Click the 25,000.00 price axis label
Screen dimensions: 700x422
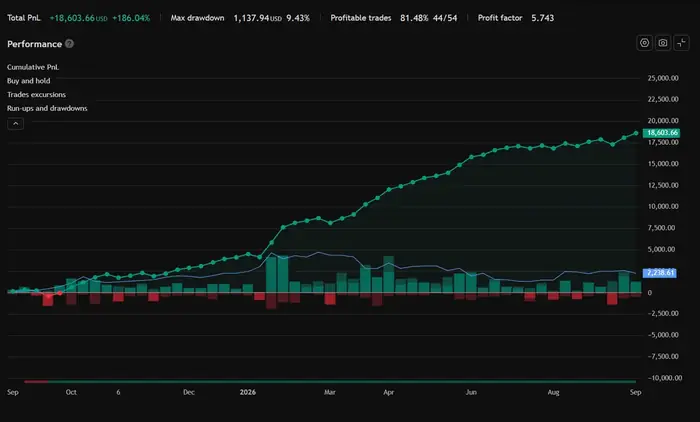(x=663, y=78)
